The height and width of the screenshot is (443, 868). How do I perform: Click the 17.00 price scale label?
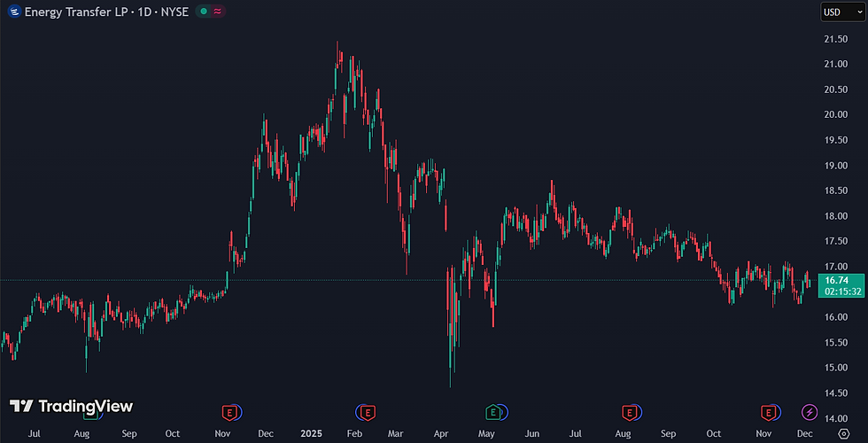tap(835, 267)
